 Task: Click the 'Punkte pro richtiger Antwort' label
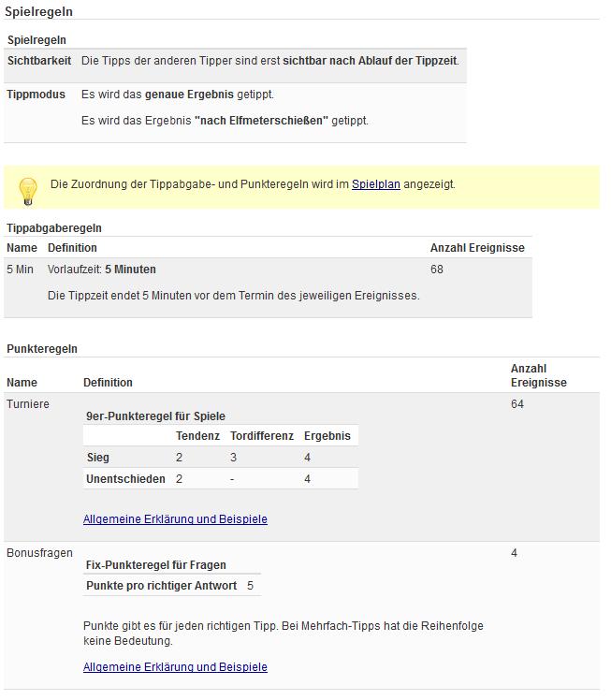tap(161, 586)
